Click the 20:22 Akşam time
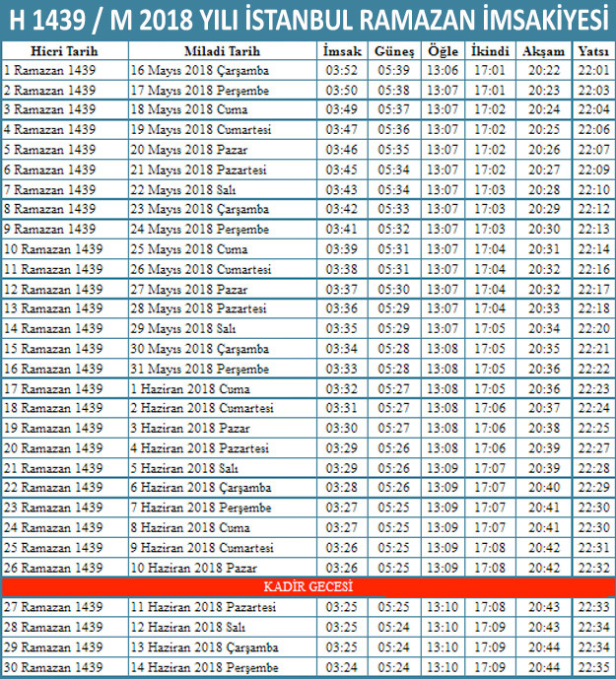The height and width of the screenshot is (679, 616). click(x=543, y=70)
